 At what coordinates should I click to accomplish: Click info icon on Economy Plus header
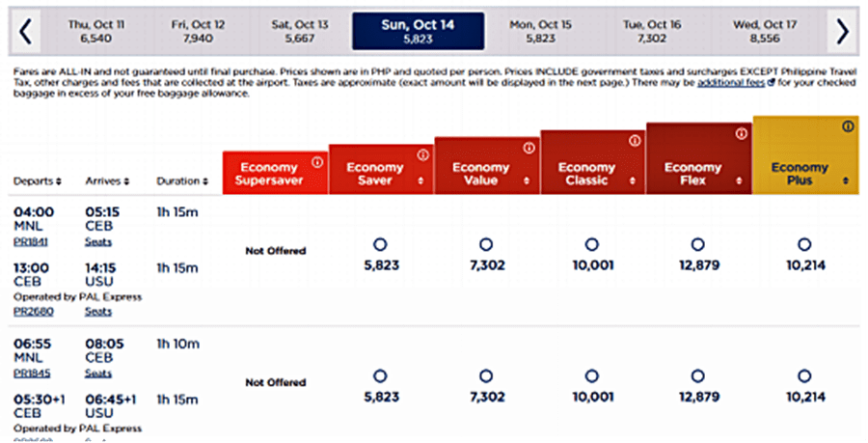[x=848, y=126]
